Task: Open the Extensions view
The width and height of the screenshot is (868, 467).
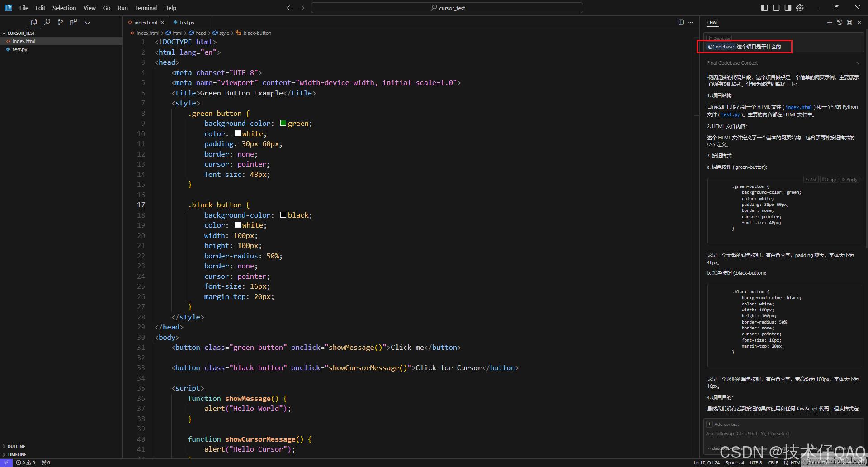Action: (73, 22)
